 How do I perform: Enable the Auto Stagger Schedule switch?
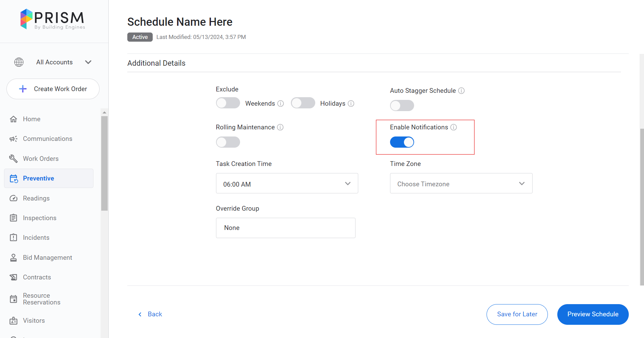402,105
